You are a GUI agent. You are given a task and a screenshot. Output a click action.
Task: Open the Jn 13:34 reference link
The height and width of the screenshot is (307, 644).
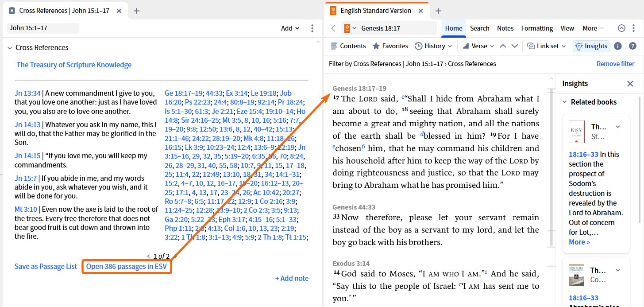[27, 93]
